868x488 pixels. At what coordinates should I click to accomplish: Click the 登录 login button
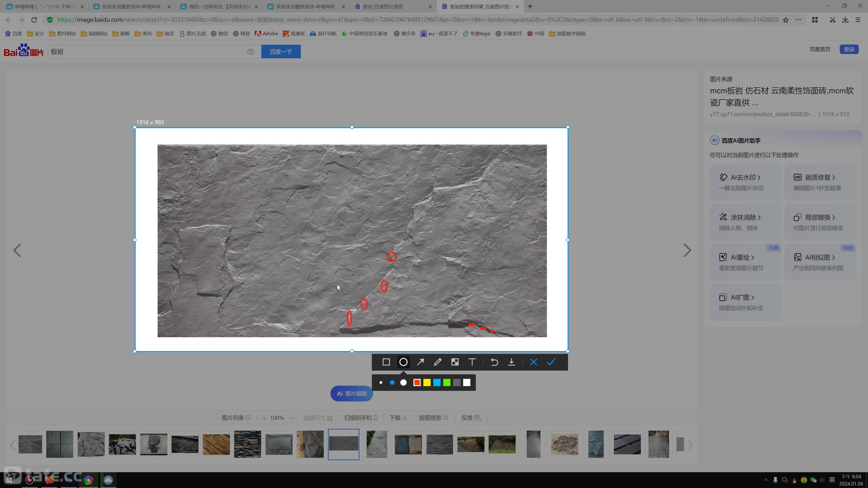pos(849,49)
